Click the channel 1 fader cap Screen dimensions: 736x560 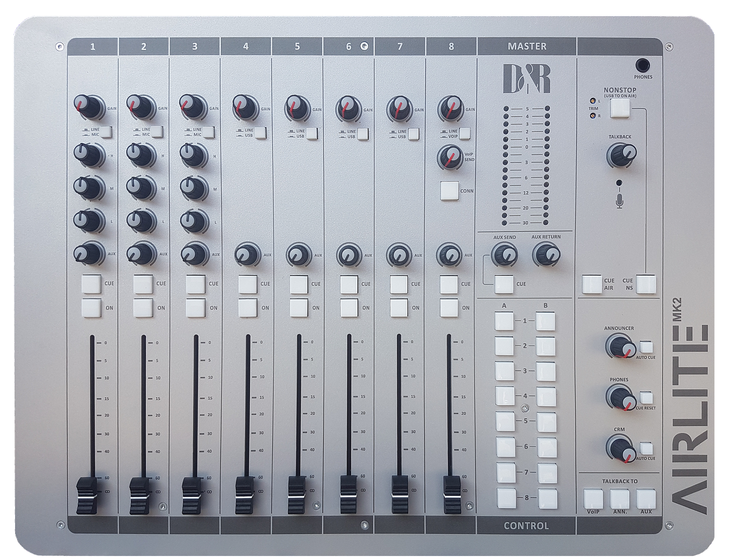click(87, 495)
